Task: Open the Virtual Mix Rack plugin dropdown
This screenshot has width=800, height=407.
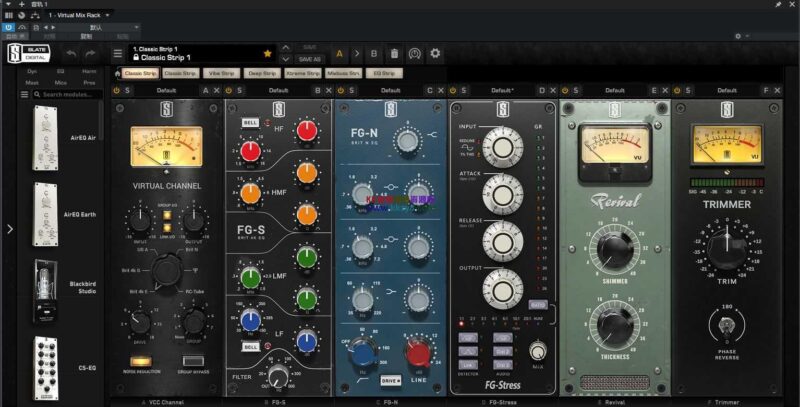Action: pyautogui.click(x=107, y=15)
